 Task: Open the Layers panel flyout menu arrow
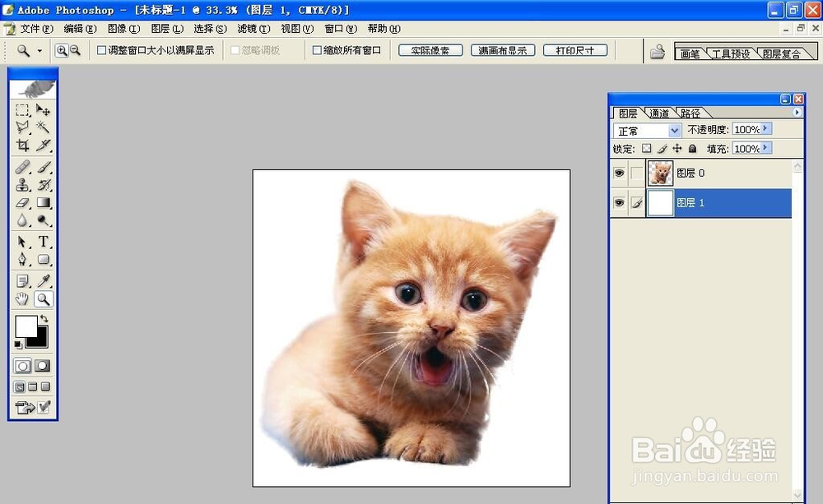797,113
